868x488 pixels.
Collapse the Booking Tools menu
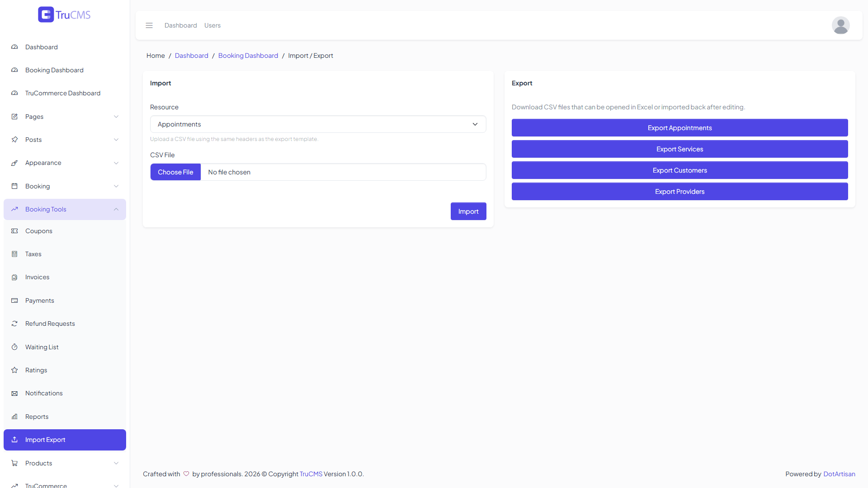[65, 209]
